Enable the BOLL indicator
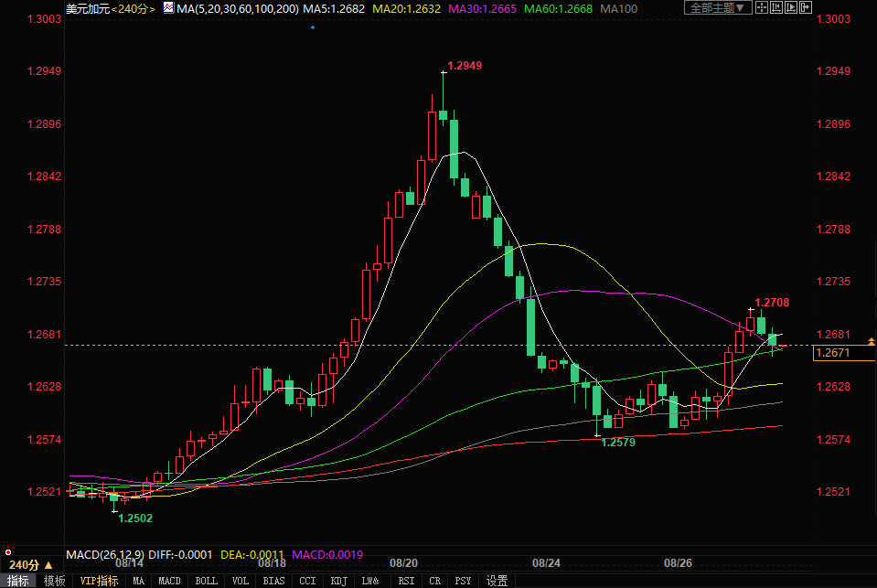This screenshot has height=588, width=877. pos(207,581)
